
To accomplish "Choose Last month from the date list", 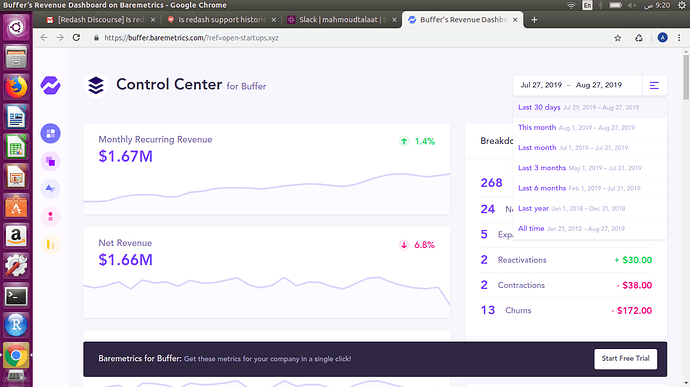I will pyautogui.click(x=590, y=148).
